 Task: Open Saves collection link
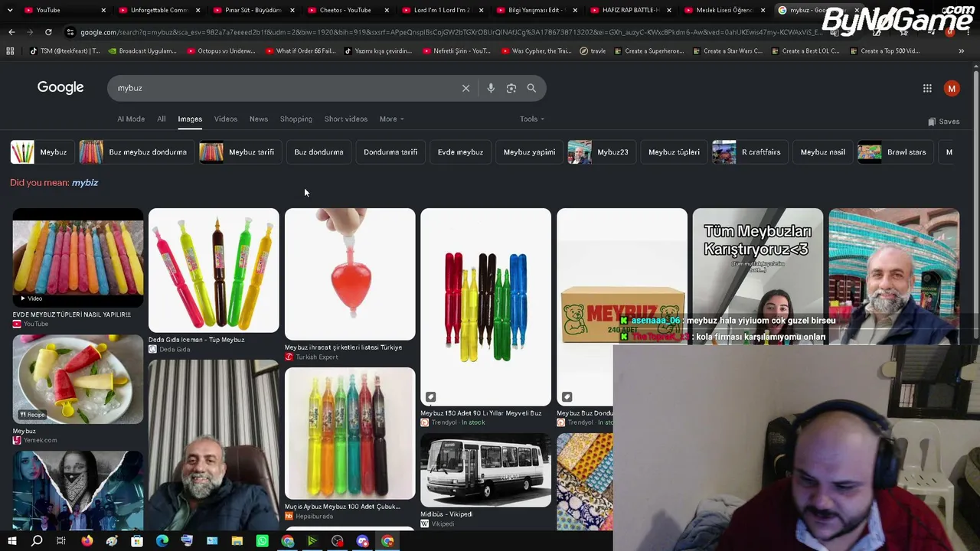coord(943,122)
